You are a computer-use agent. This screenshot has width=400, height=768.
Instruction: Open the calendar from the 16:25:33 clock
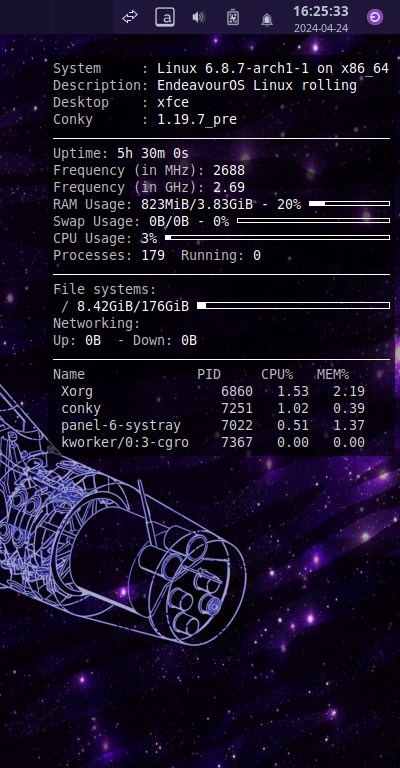pyautogui.click(x=321, y=11)
